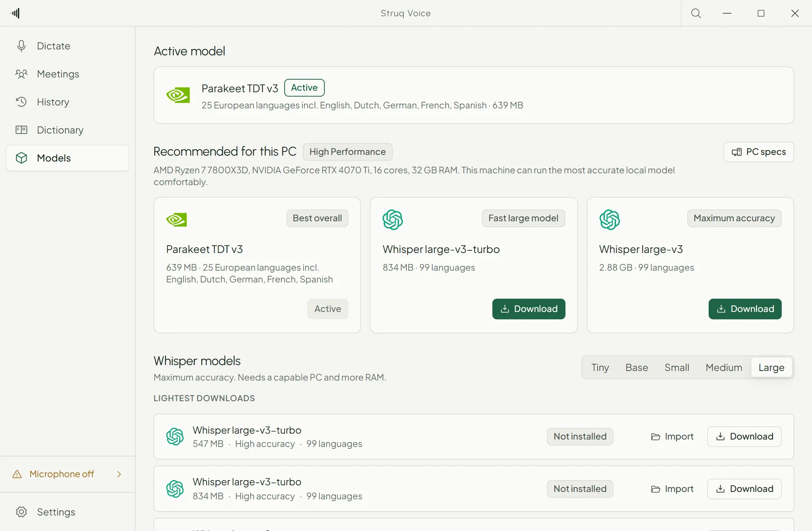Click the Struq Voice waveform logo
This screenshot has height=531, width=812.
15,13
